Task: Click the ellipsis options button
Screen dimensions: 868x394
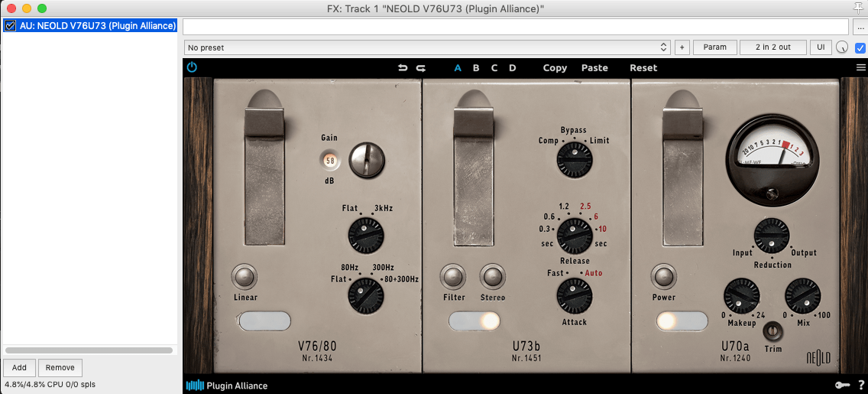Action: (x=860, y=27)
